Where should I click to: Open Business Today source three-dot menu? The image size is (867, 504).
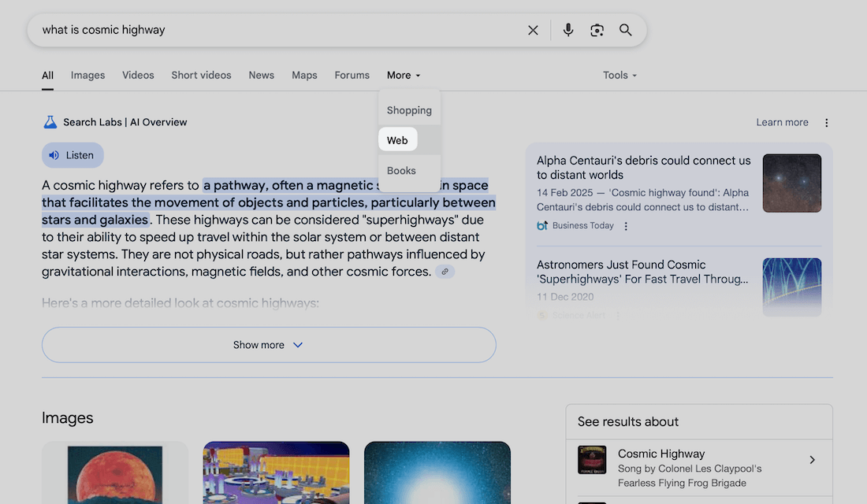point(626,226)
